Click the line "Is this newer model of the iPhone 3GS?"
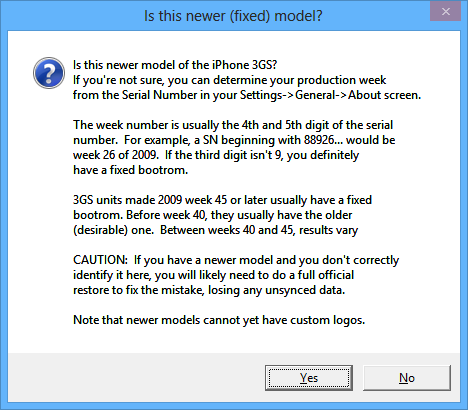Viewport: 468px width, 410px height. point(175,65)
